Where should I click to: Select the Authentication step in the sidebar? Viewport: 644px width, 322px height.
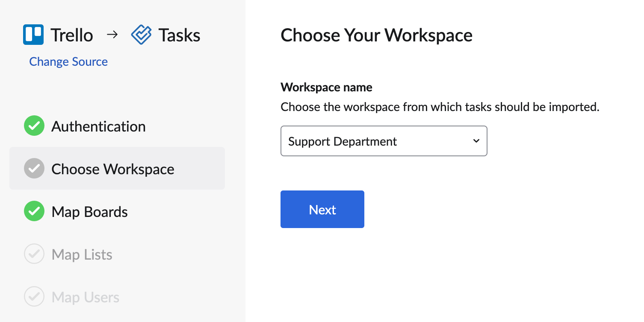click(98, 126)
